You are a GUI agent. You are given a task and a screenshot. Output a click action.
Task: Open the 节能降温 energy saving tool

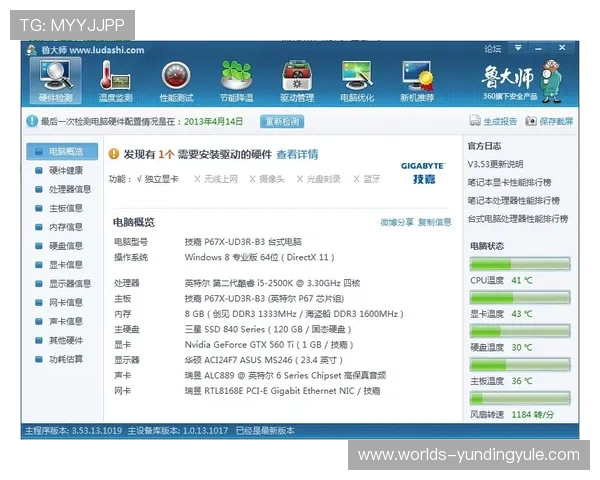tap(236, 81)
